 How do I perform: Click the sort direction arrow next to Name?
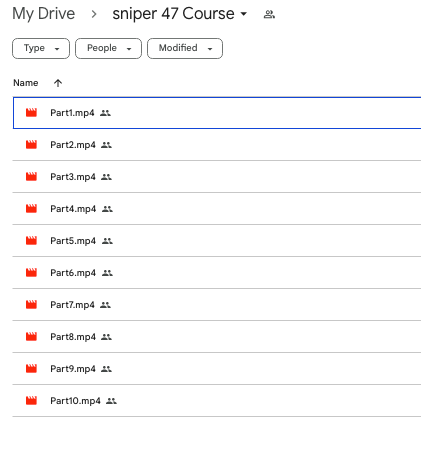(x=58, y=83)
